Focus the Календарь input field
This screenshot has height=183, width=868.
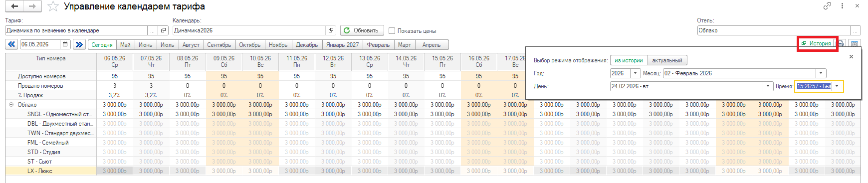point(249,30)
